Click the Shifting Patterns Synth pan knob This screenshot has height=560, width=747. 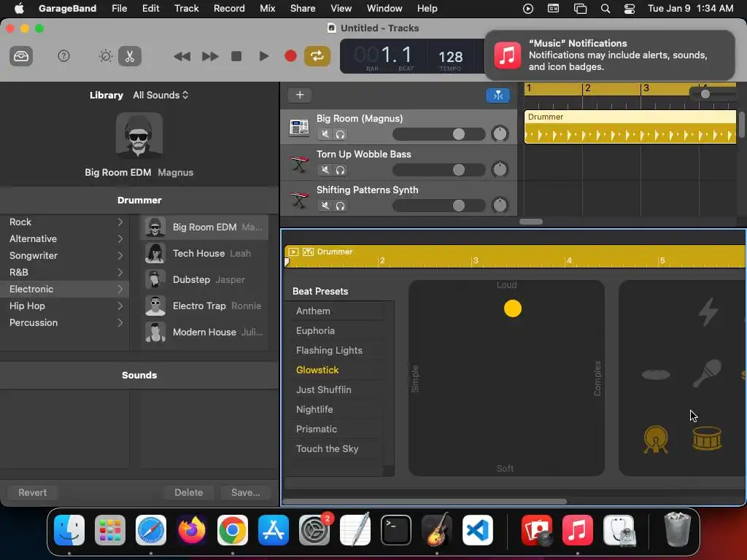pyautogui.click(x=500, y=205)
